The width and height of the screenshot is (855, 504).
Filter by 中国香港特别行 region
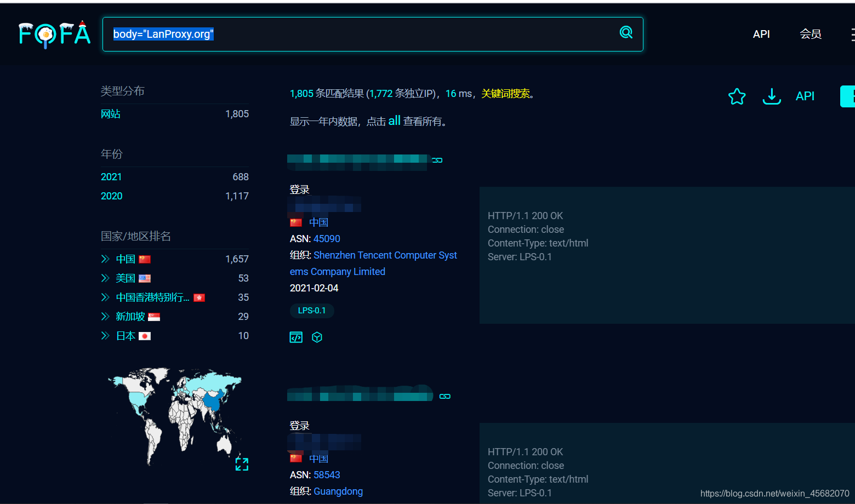153,297
